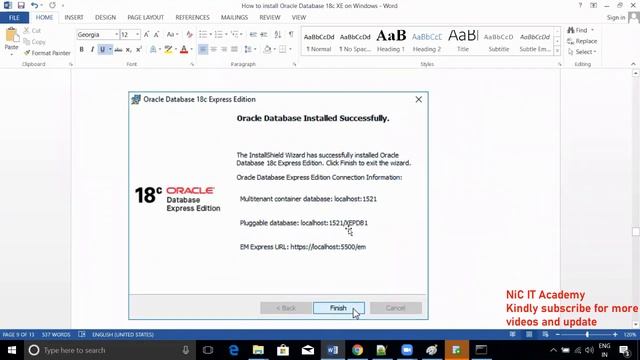Click the Redo icon in title bar

[53, 6]
